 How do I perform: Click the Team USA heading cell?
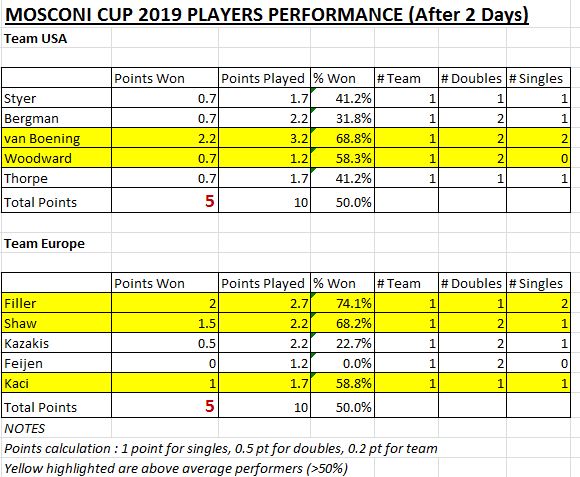point(56,38)
